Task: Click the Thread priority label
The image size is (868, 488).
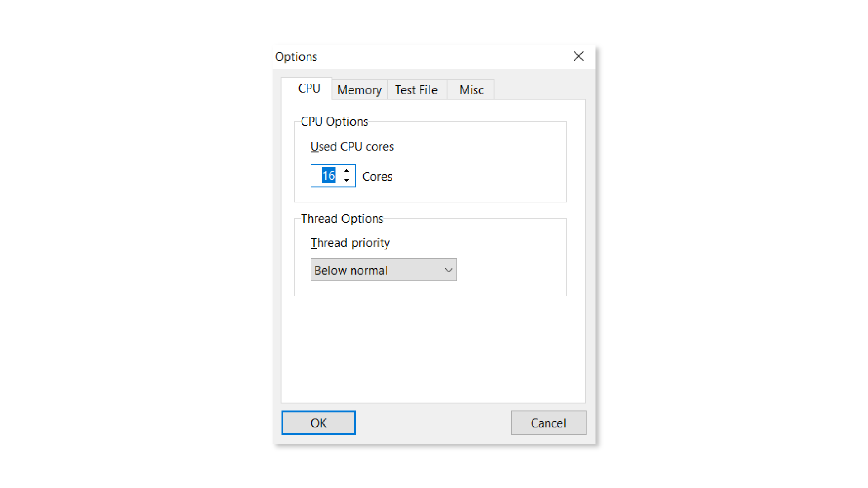Action: [x=350, y=243]
